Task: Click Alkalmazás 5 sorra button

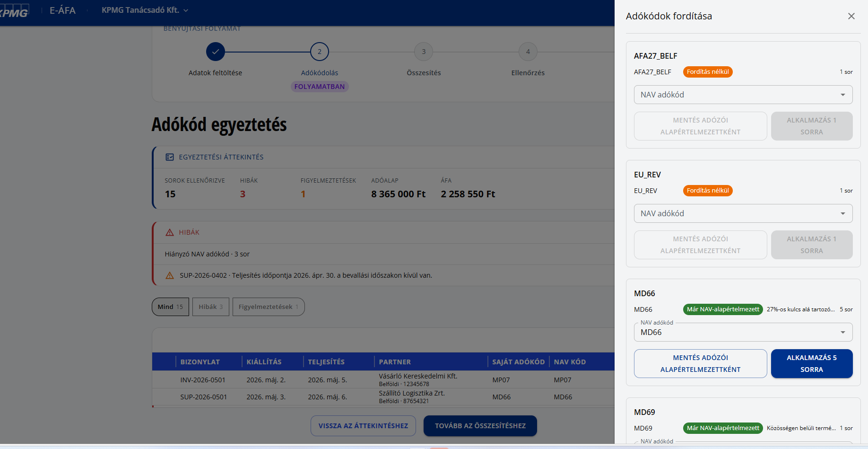Action: [x=812, y=363]
